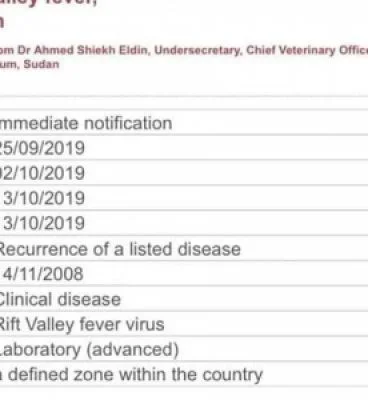Click 'Rift Valley fever virus' text
This screenshot has width=368, height=400.
click(x=81, y=324)
